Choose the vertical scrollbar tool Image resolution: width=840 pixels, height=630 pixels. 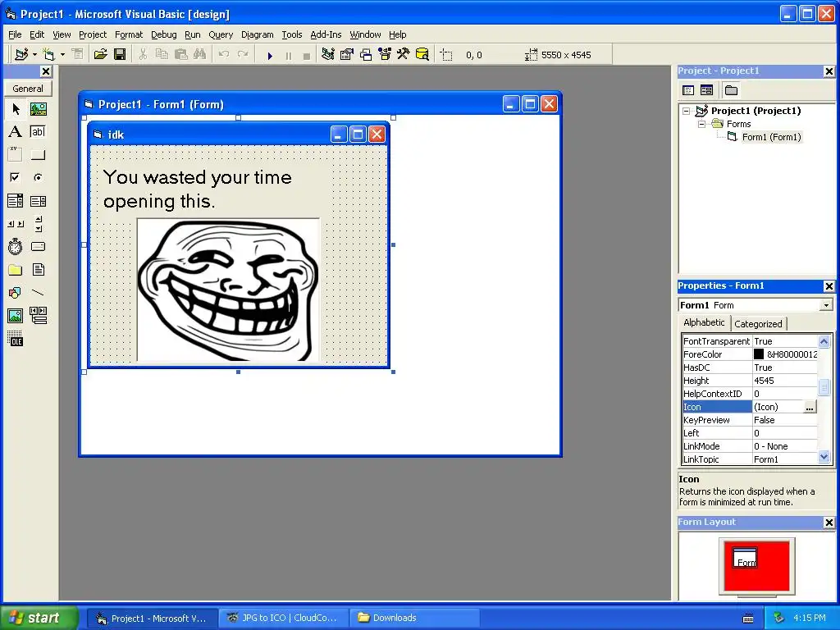pyautogui.click(x=38, y=223)
